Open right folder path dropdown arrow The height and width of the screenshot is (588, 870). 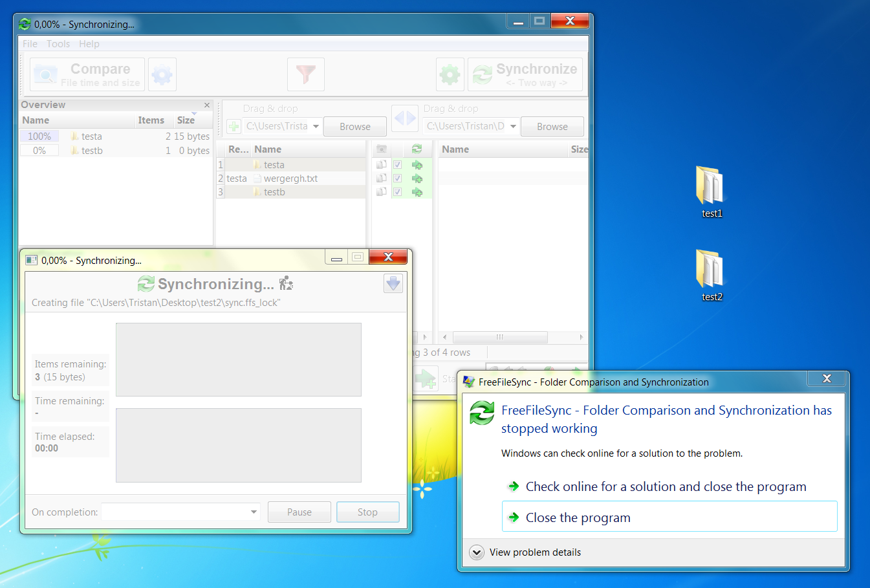pos(513,126)
